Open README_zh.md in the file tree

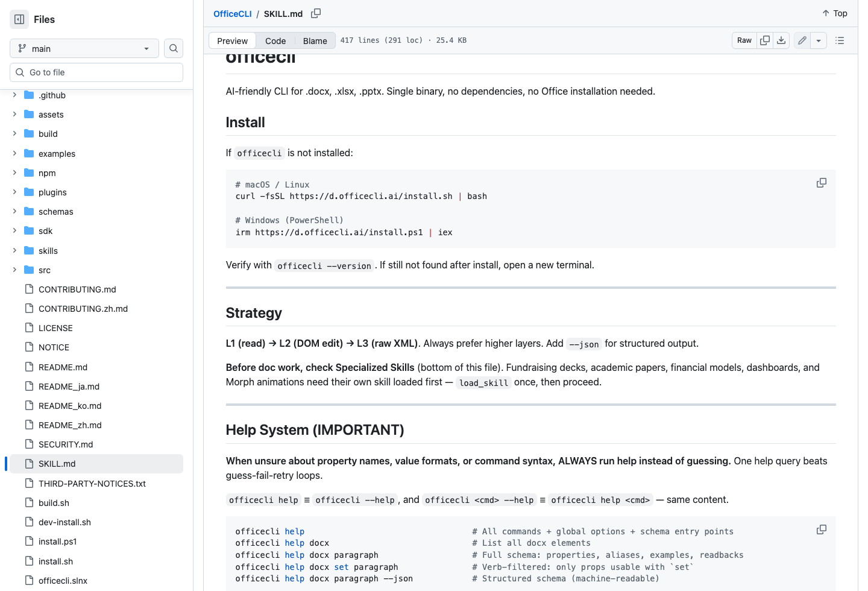[x=70, y=425]
